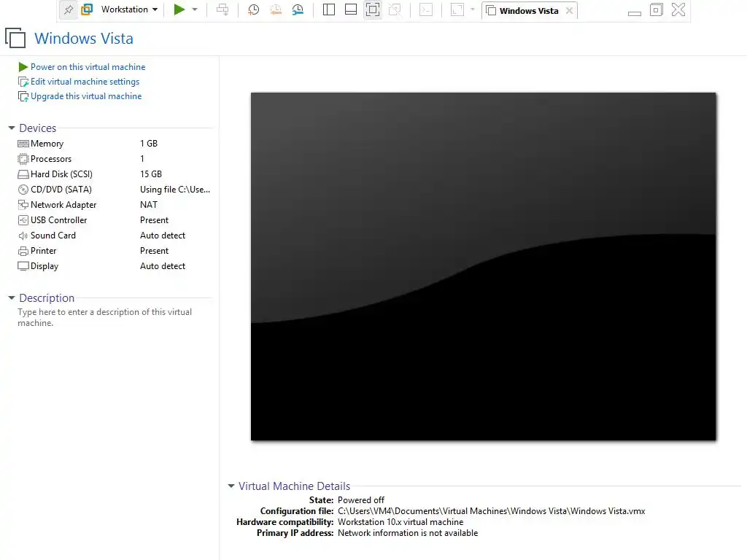747x560 pixels.
Task: Click the configuration file path
Action: tap(491, 511)
